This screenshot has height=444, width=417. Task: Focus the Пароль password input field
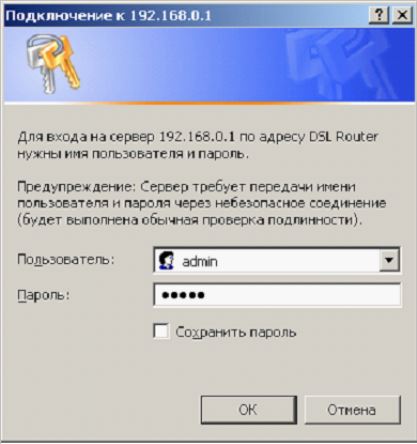click(277, 295)
